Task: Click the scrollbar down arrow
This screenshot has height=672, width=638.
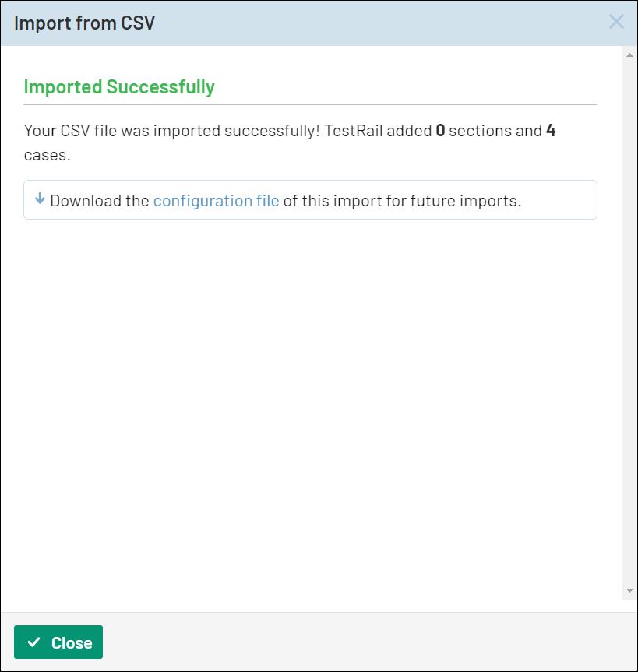Action: click(x=631, y=588)
